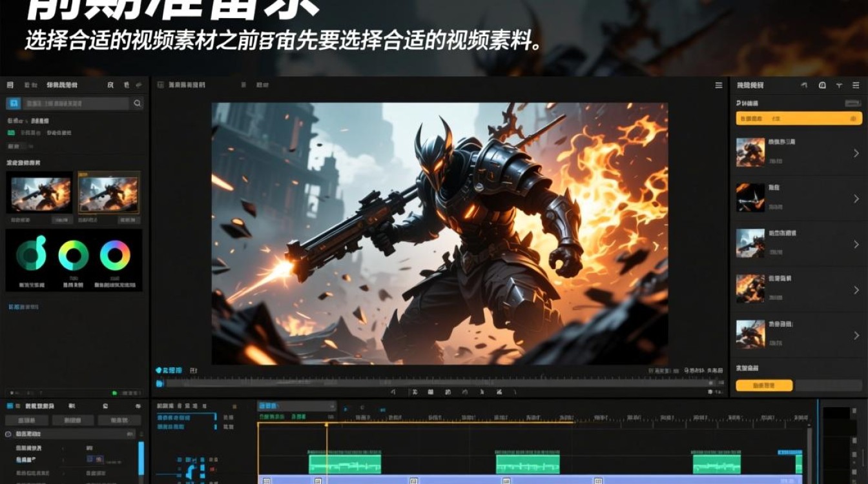Select the second green audio clip on timeline
The height and width of the screenshot is (484, 868).
pyautogui.click(x=528, y=463)
